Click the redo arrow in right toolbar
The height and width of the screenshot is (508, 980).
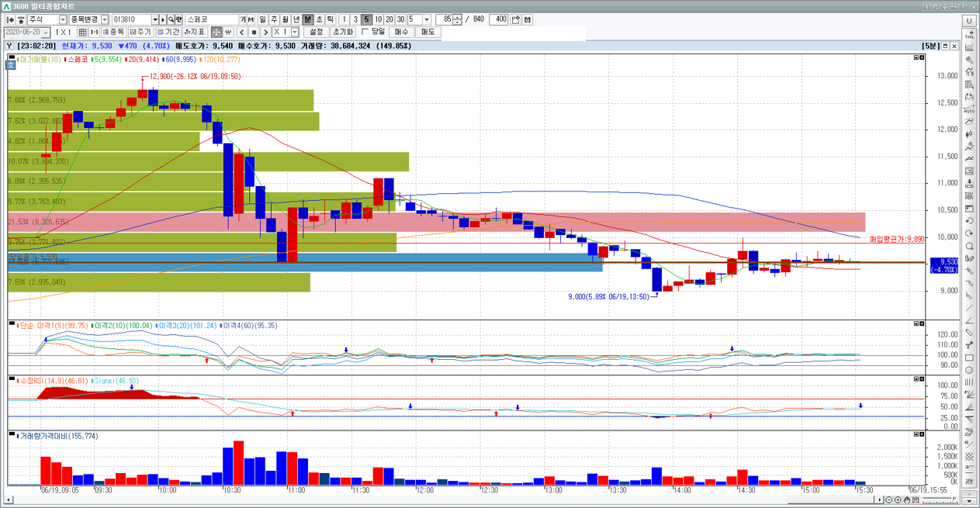(x=968, y=233)
